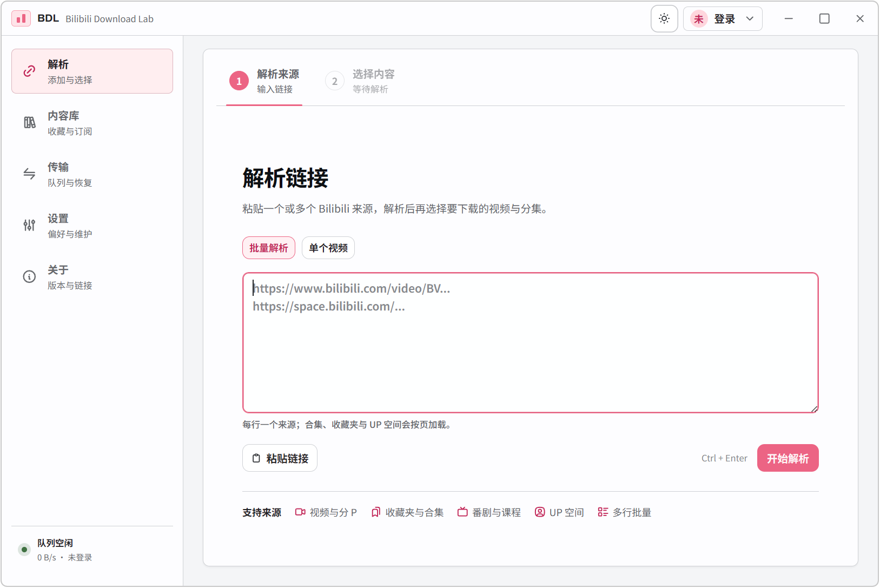Close the BDL window

tap(860, 18)
